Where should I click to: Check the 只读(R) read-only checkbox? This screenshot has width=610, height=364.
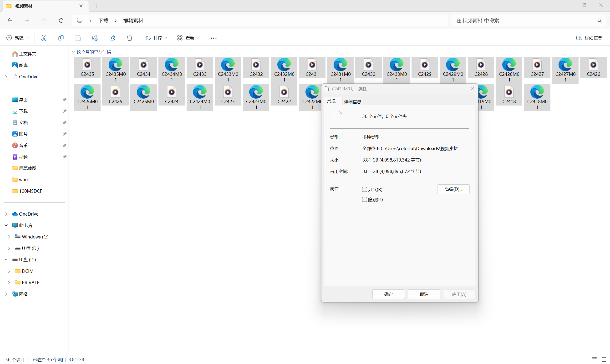(x=365, y=189)
